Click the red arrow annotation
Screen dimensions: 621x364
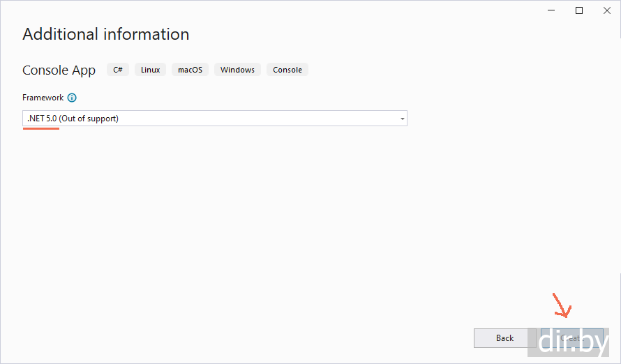[x=562, y=305]
